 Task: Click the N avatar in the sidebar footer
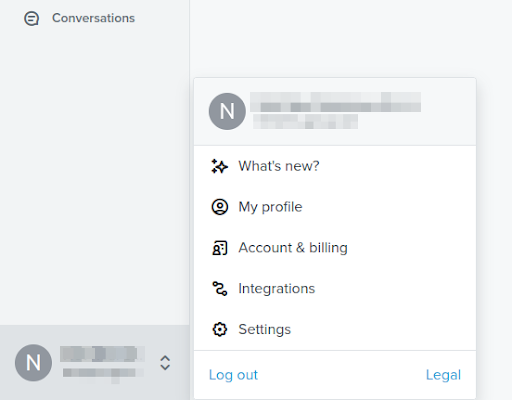(x=33, y=363)
